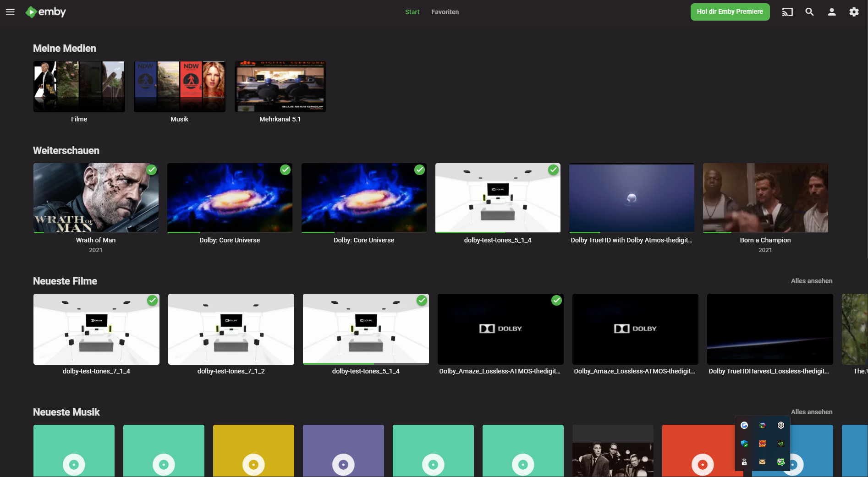This screenshot has height=477, width=868.
Task: Click the white hexagon power tray icon
Action: [x=781, y=425]
